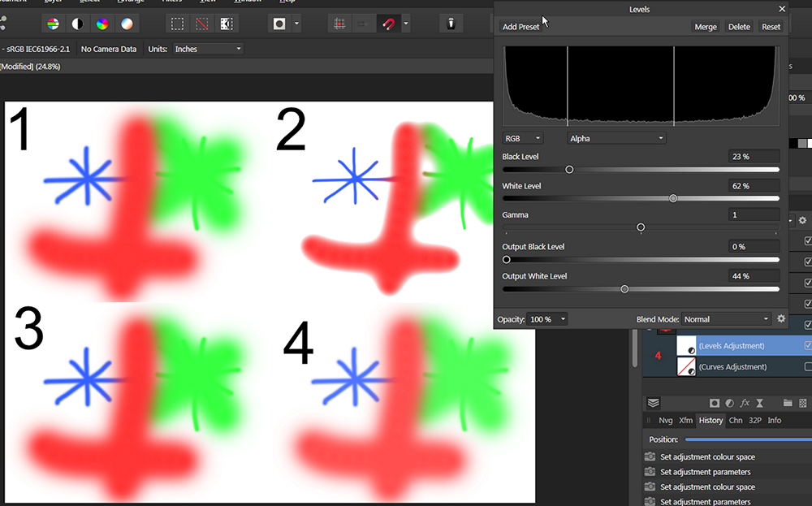The width and height of the screenshot is (812, 506).
Task: Hide the Levels Adjustment layer via its checkbox
Action: [x=808, y=345]
